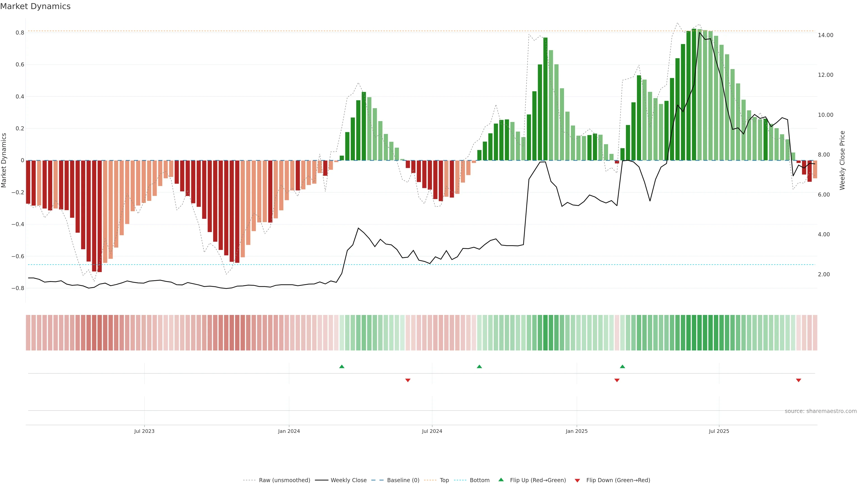Click the green flip-up marker after Jan 2025
Screen dimensions: 868x488
click(622, 366)
